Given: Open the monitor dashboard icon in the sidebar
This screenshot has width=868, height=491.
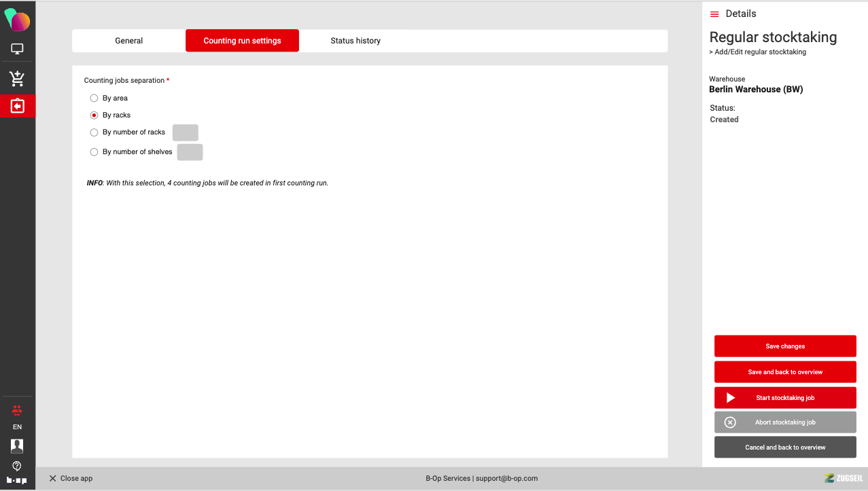Looking at the screenshot, I should pos(17,49).
